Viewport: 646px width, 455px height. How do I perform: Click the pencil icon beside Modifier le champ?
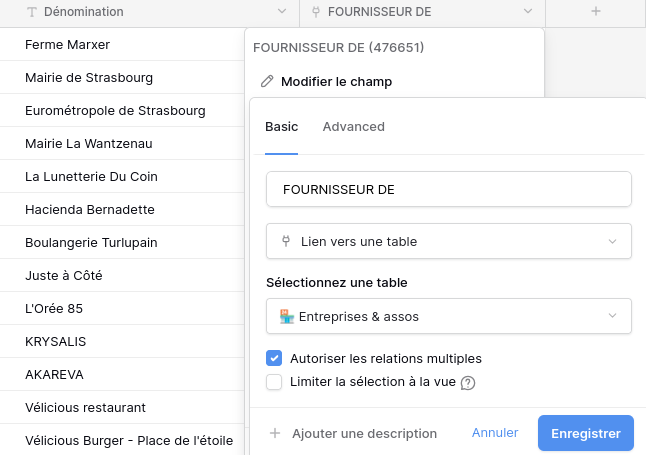[266, 82]
